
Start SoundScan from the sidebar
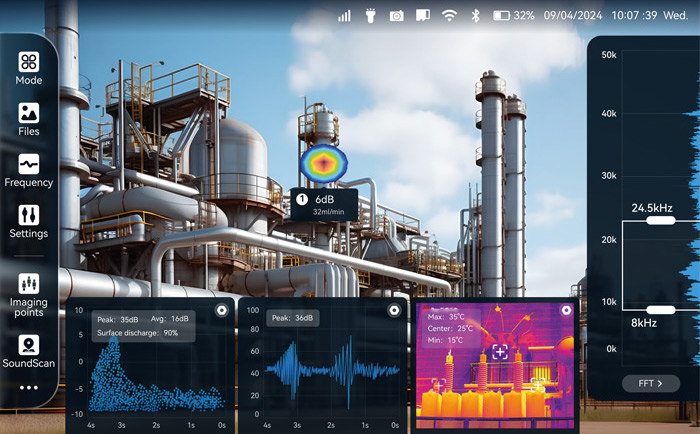tap(29, 351)
